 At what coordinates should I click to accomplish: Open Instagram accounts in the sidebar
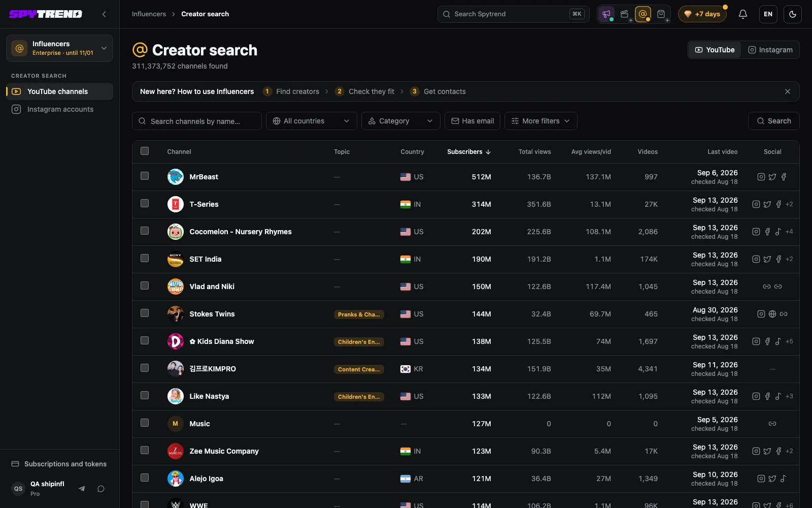tap(59, 109)
